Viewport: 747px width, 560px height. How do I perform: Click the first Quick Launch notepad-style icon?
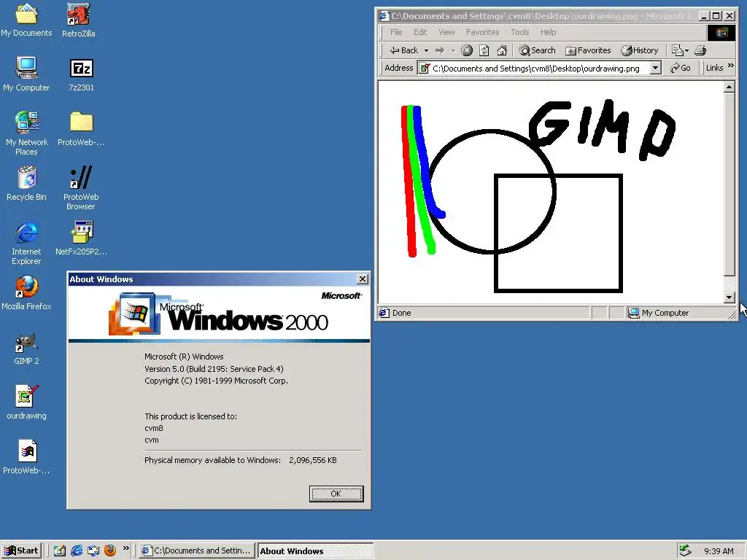(x=60, y=551)
